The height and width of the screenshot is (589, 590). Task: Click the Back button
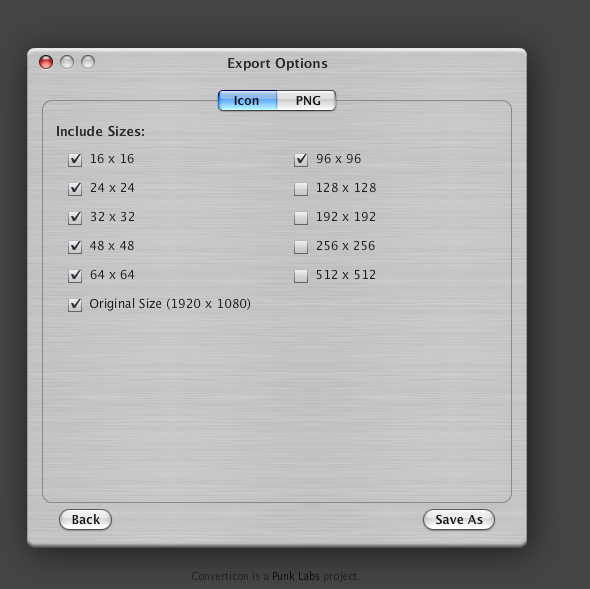(x=85, y=519)
